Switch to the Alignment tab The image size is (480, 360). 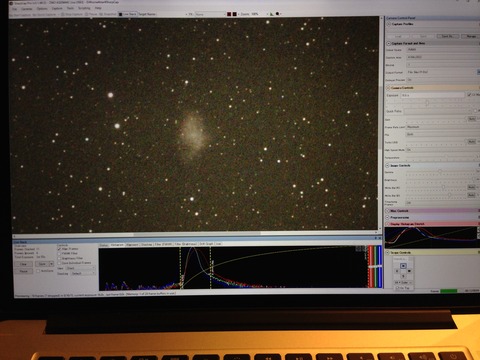point(132,245)
